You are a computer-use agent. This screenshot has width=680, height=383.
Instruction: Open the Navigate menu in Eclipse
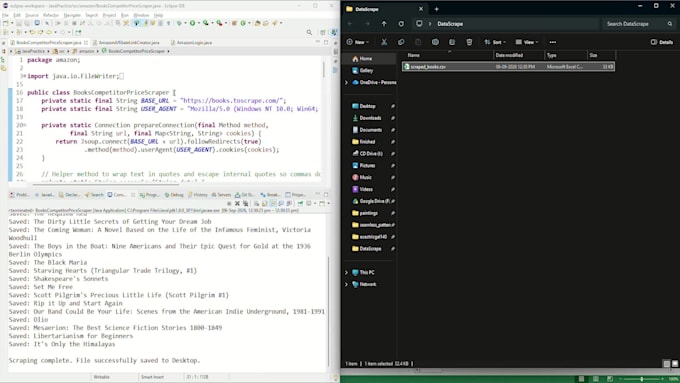tap(72, 15)
